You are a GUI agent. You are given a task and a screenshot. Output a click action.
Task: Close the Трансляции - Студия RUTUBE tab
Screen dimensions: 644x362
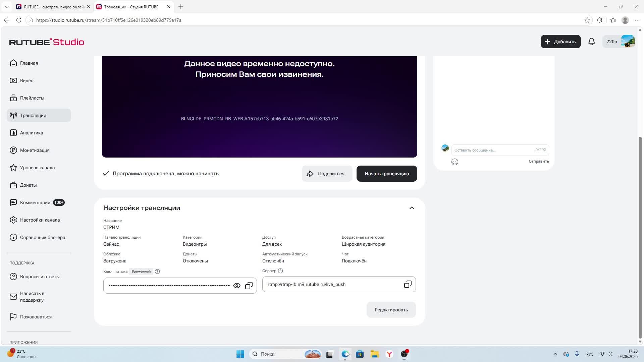click(x=169, y=7)
